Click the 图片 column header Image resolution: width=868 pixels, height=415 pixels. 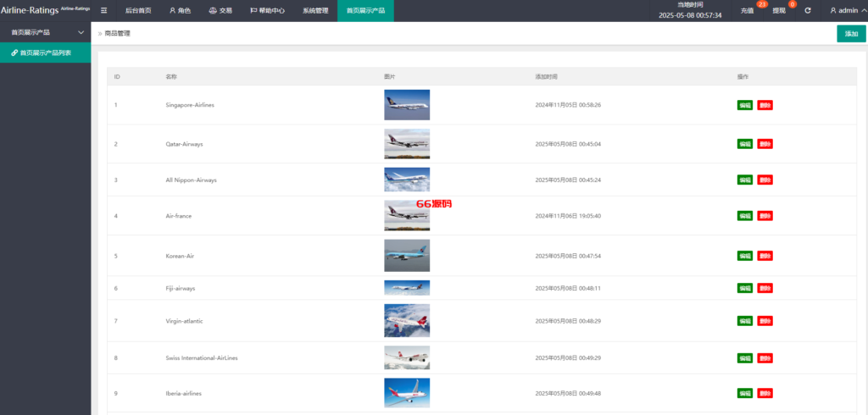click(390, 76)
